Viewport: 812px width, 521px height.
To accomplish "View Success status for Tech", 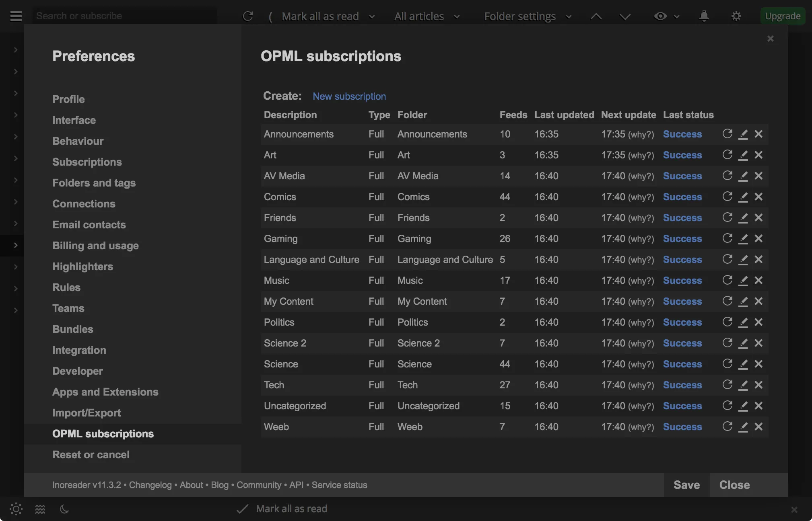I will pyautogui.click(x=682, y=385).
